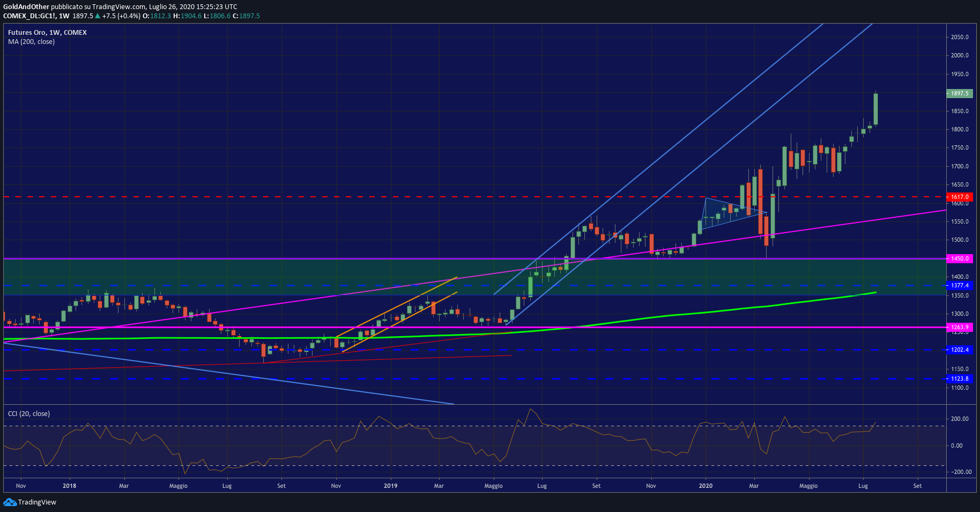Click the red 1617.0 price level label

[x=960, y=197]
